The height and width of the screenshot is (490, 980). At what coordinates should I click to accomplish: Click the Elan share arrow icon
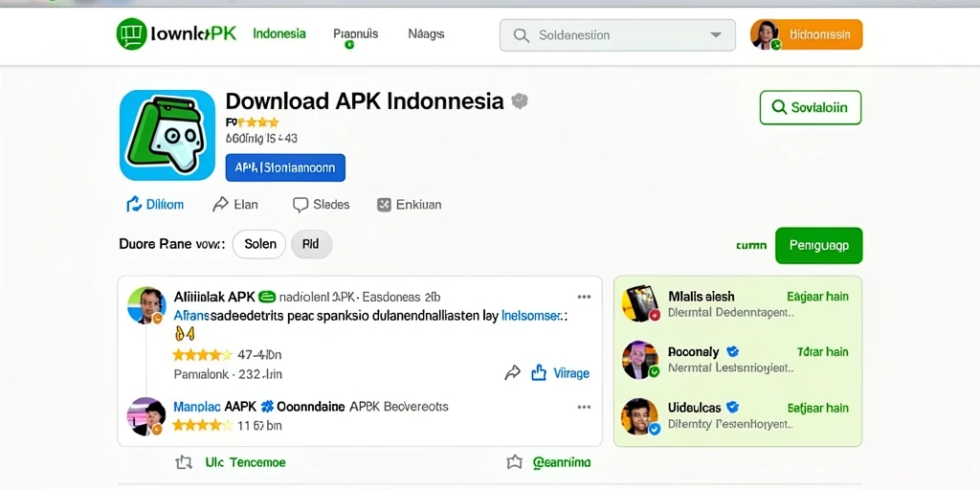click(x=221, y=205)
